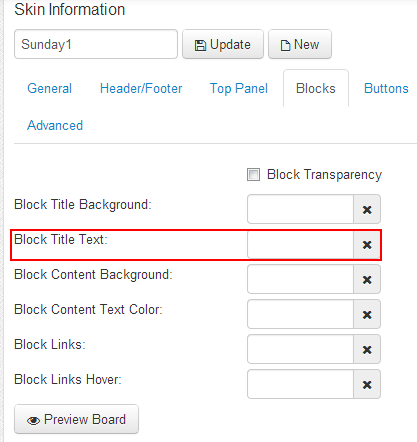
Task: Open the Advanced tab
Action: point(55,125)
